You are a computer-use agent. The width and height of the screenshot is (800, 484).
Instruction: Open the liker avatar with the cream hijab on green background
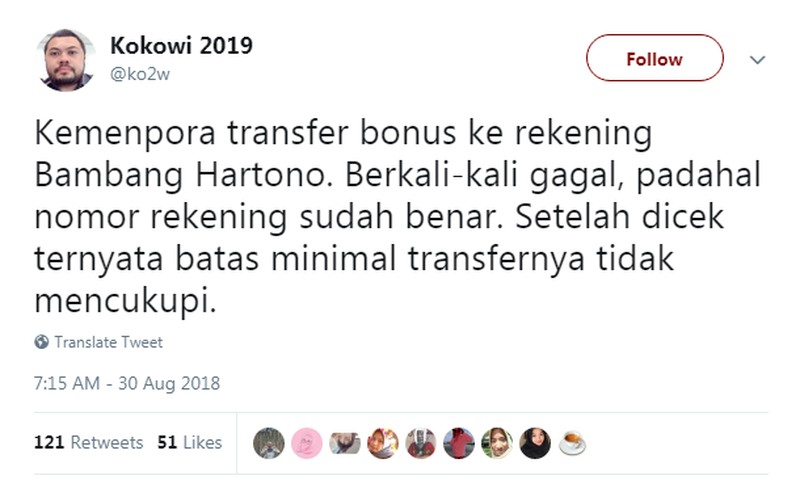[x=497, y=443]
